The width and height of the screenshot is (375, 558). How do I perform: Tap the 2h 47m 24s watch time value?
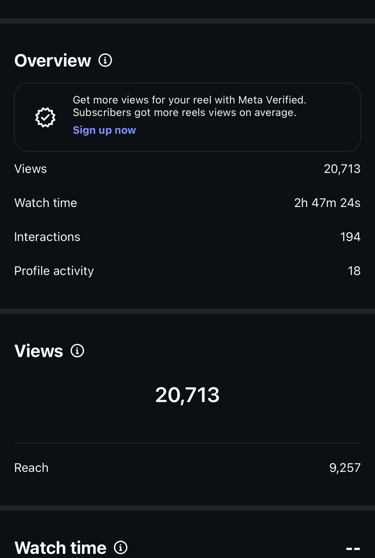tap(327, 203)
